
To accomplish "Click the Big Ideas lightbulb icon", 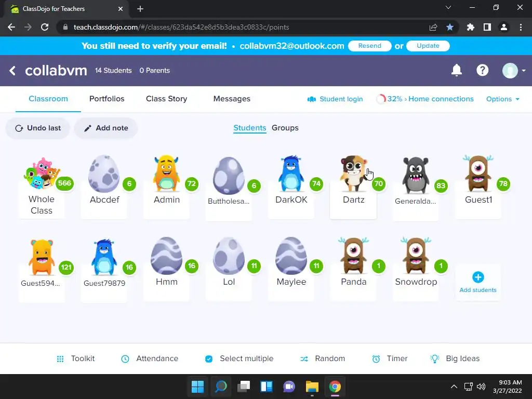I will tap(435, 358).
